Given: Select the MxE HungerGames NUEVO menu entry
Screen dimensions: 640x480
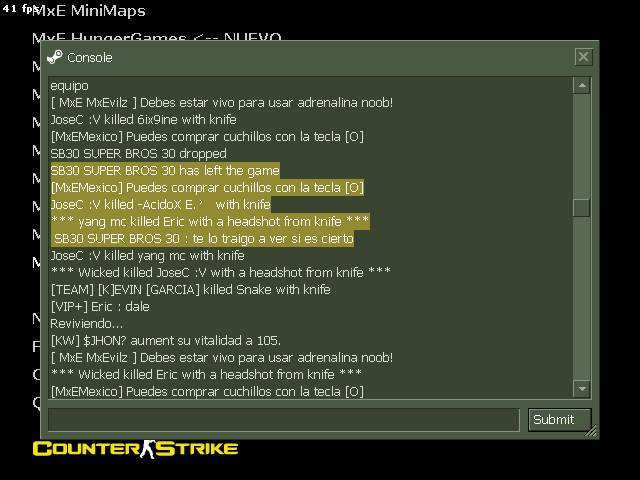Looking at the screenshot, I should (157, 37).
